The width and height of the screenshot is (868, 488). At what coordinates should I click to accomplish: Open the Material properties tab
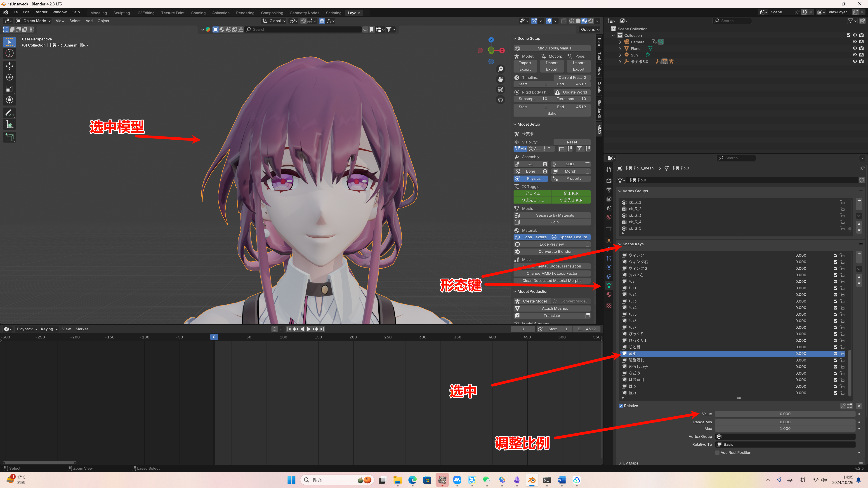coord(609,294)
